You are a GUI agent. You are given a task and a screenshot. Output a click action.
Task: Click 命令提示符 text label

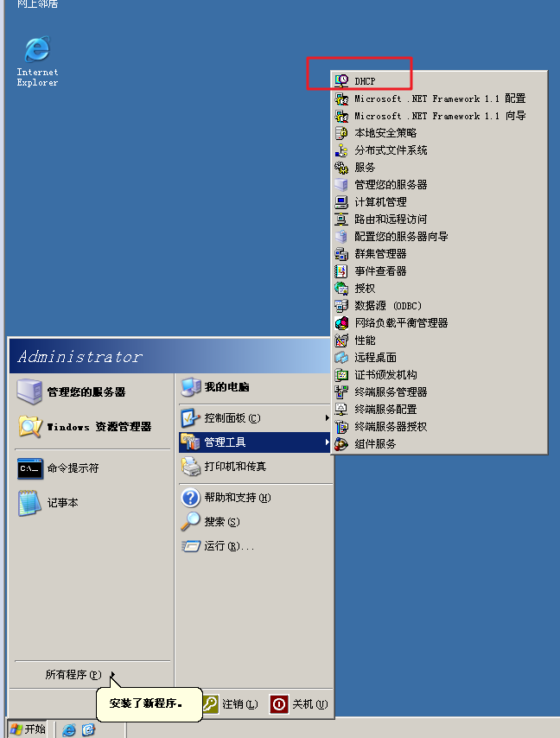click(x=73, y=468)
